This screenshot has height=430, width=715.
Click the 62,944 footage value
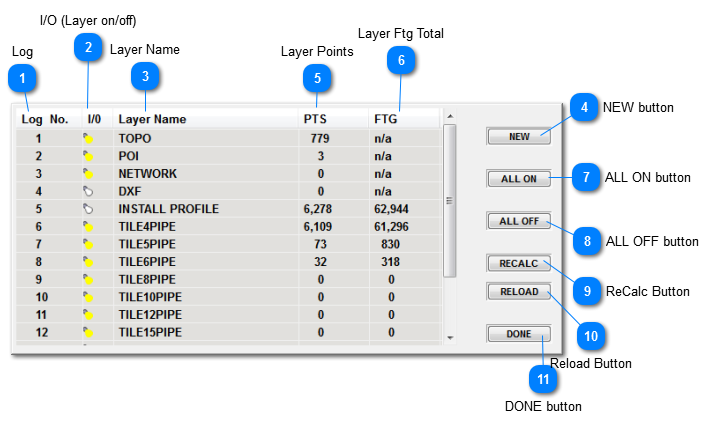tap(391, 209)
